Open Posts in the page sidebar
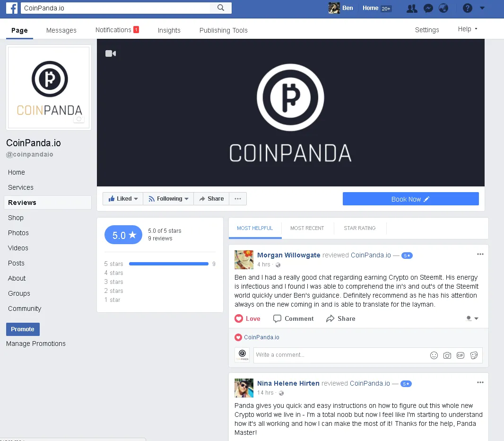 [x=16, y=263]
